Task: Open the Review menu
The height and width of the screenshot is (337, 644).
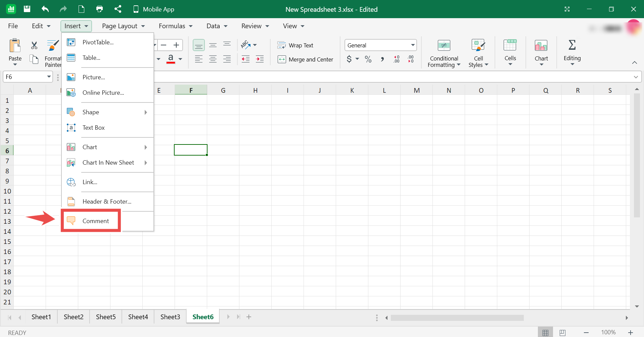Action: (x=255, y=26)
